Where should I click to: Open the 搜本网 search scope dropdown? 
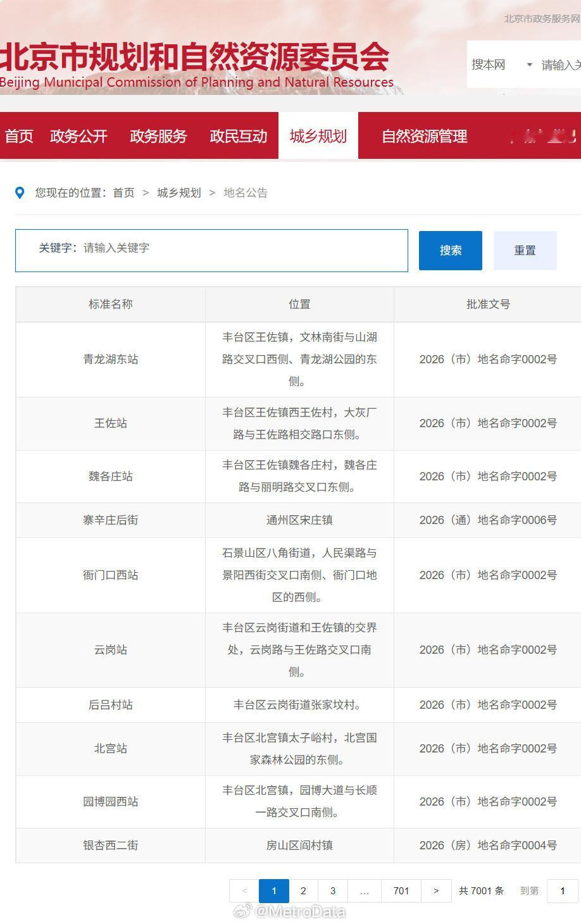[503, 65]
